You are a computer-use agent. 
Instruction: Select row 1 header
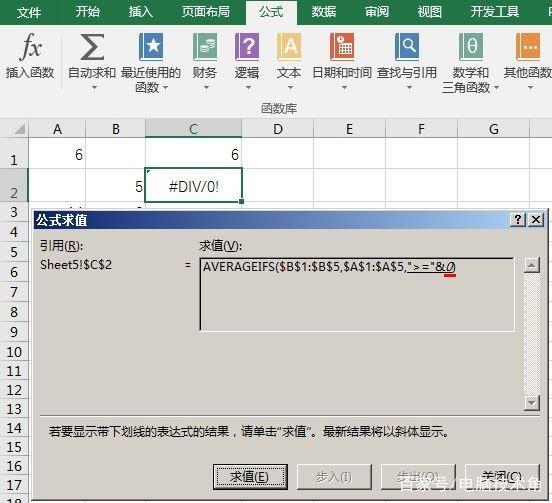[14, 153]
